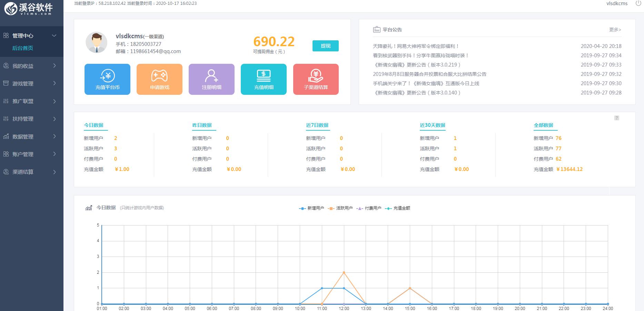644x311 pixels.
Task: Open the 子渠道结算 settlement tile
Action: point(316,76)
